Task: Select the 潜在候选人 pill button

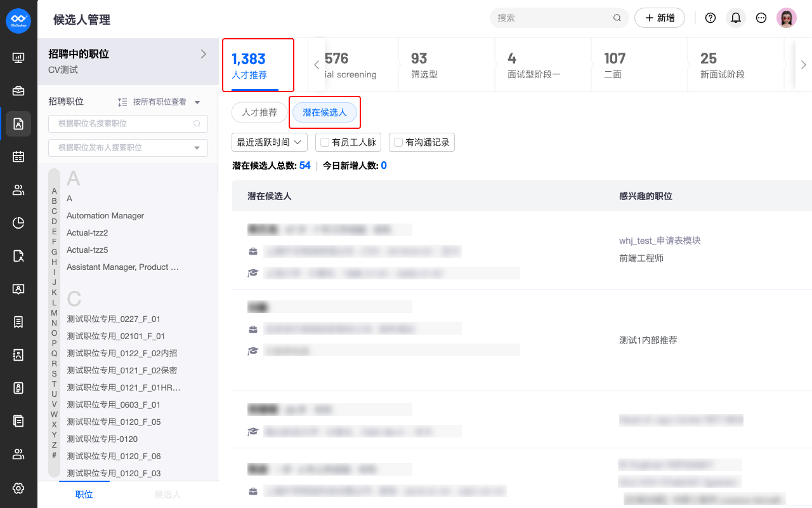Action: 325,112
